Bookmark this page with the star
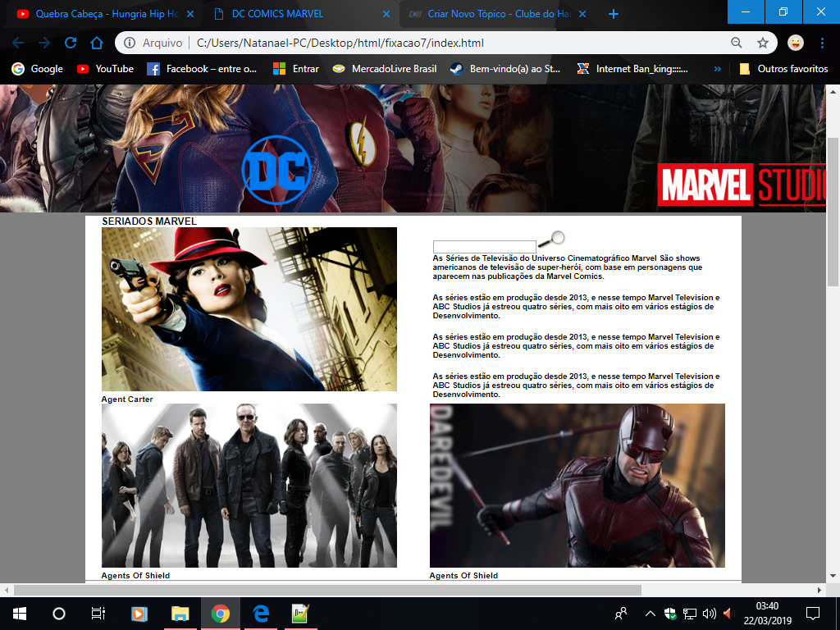Viewport: 840px width, 630px height. [763, 43]
